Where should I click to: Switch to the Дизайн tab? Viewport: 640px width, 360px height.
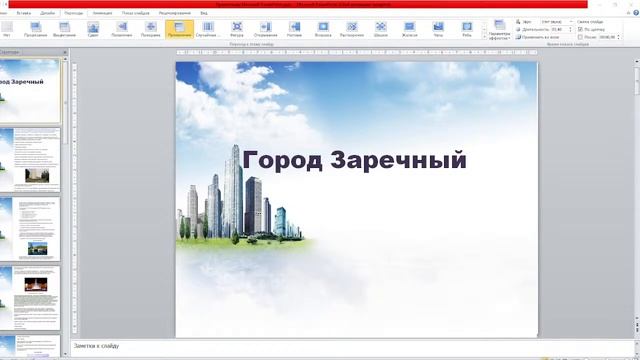(x=47, y=13)
